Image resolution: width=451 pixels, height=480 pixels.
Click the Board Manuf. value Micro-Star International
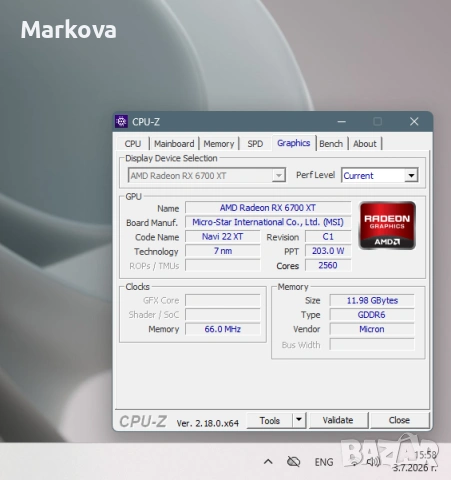click(x=268, y=222)
